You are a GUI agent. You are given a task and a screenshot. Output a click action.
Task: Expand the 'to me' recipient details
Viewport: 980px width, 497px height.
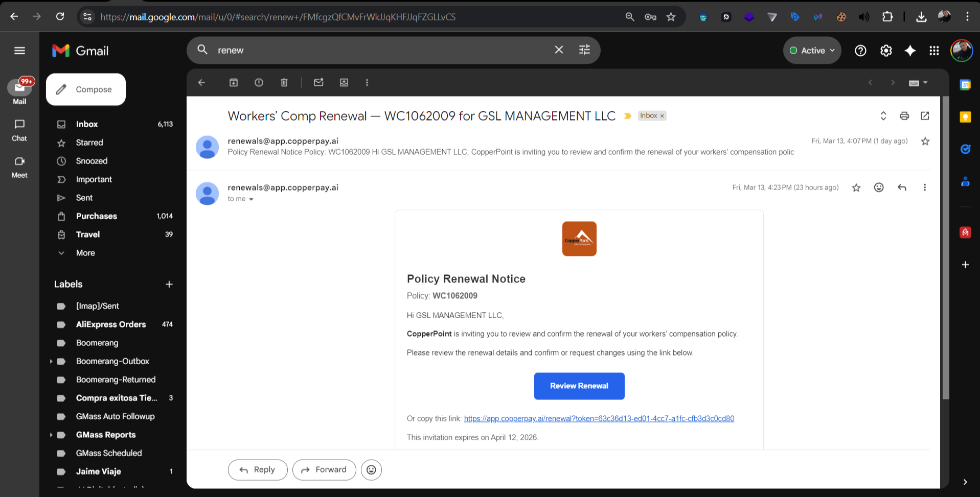tap(251, 199)
